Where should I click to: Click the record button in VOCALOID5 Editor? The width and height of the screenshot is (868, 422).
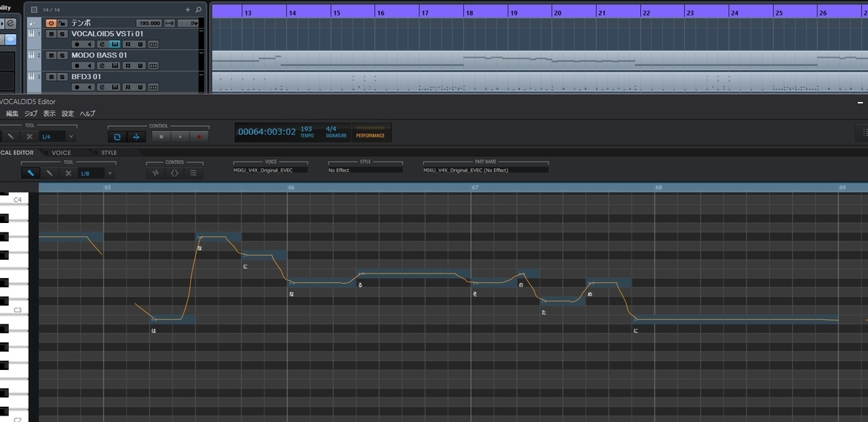199,137
